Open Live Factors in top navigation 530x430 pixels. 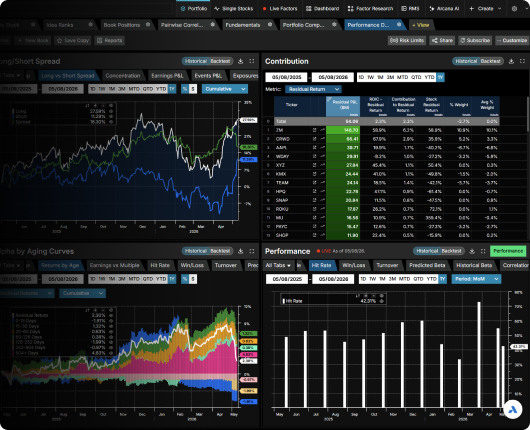[x=280, y=9]
